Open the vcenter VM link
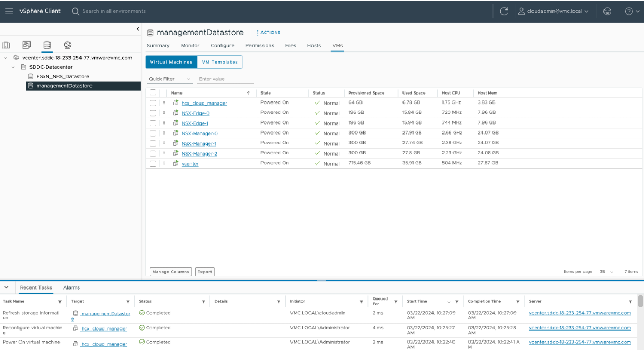This screenshot has height=351, width=644. coord(190,163)
